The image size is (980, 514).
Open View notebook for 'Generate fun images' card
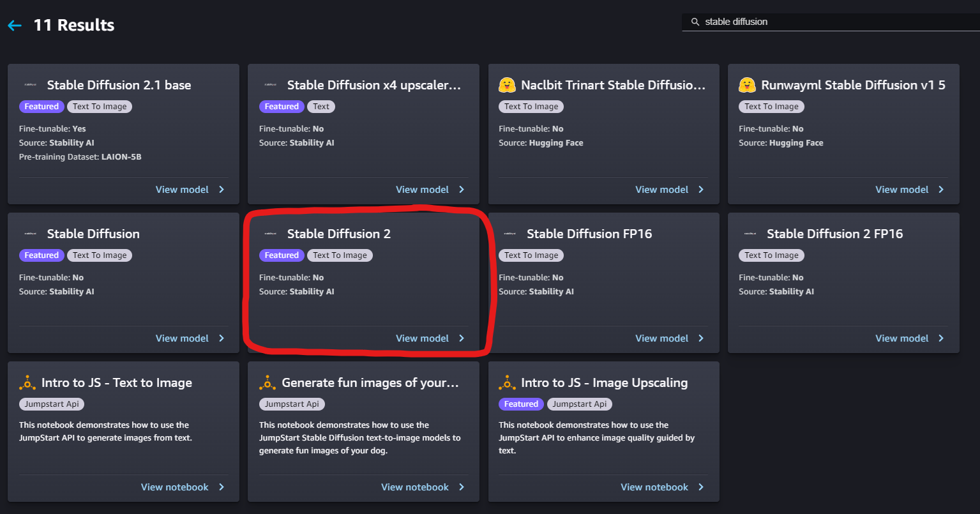point(415,487)
